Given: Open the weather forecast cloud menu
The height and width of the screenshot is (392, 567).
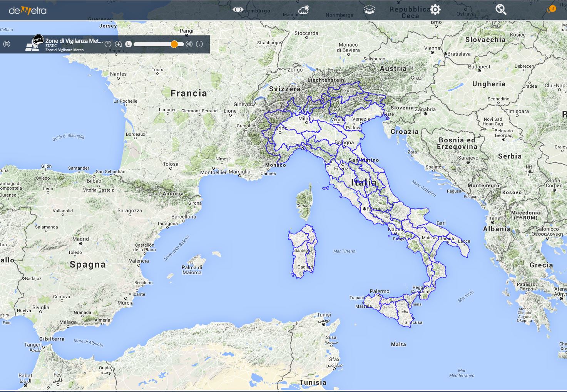Looking at the screenshot, I should [304, 10].
